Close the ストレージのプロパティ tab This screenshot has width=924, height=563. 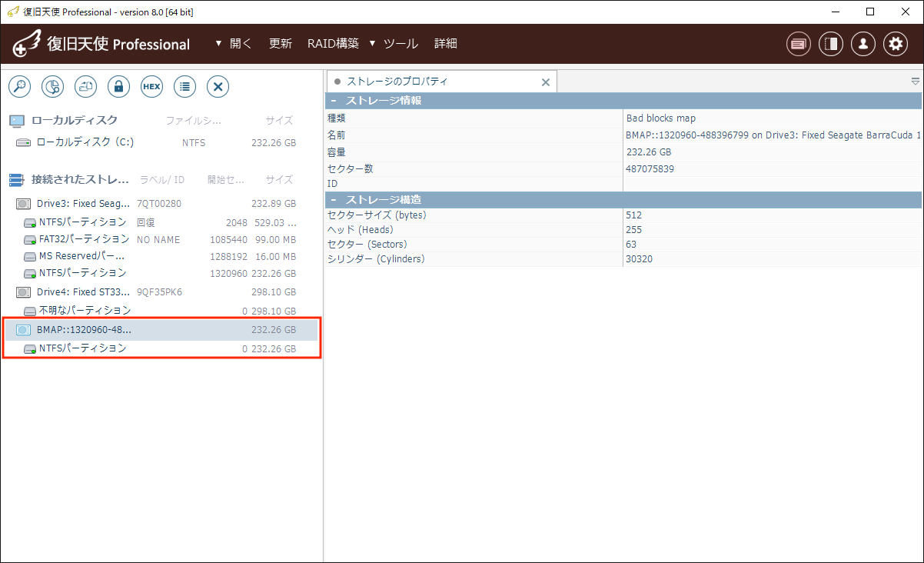pyautogui.click(x=546, y=82)
